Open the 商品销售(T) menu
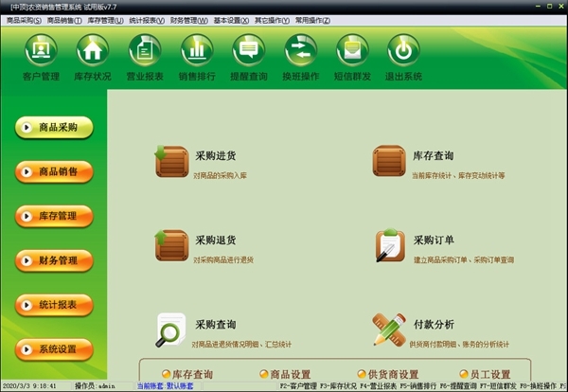Viewport: 568px width, 392px height. [64, 21]
